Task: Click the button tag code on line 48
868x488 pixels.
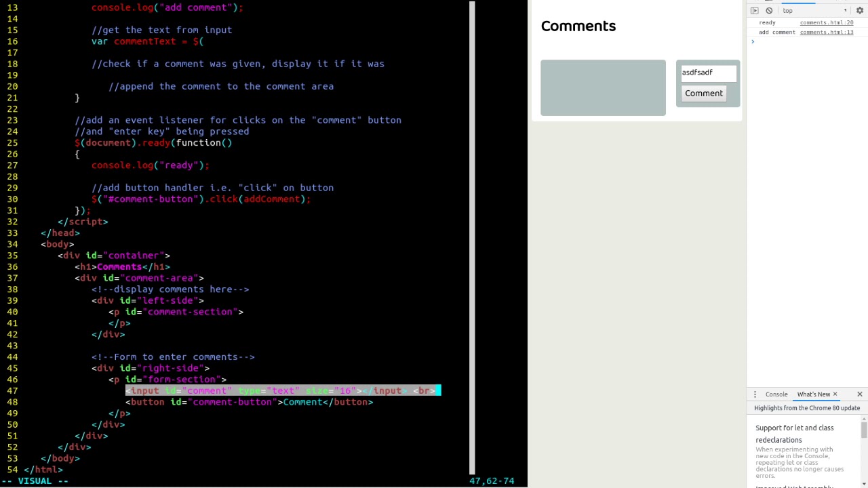Action: pos(249,402)
